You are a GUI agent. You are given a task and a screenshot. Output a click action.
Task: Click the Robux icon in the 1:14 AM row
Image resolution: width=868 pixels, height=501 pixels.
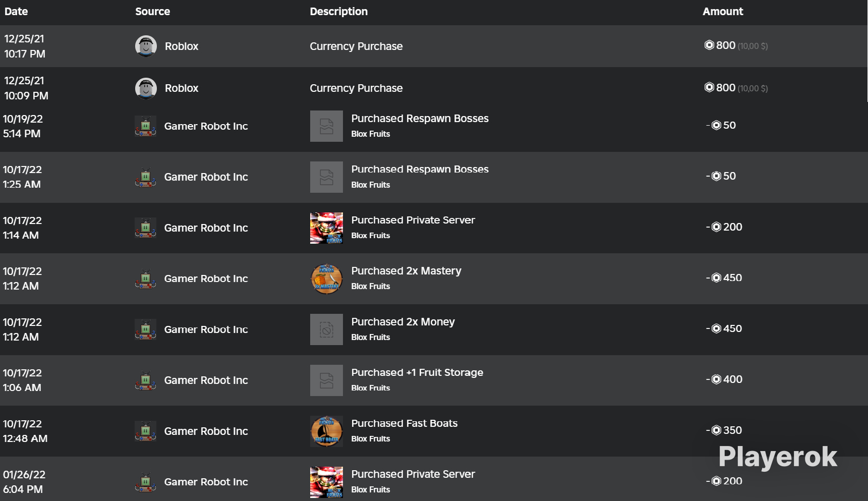(716, 227)
